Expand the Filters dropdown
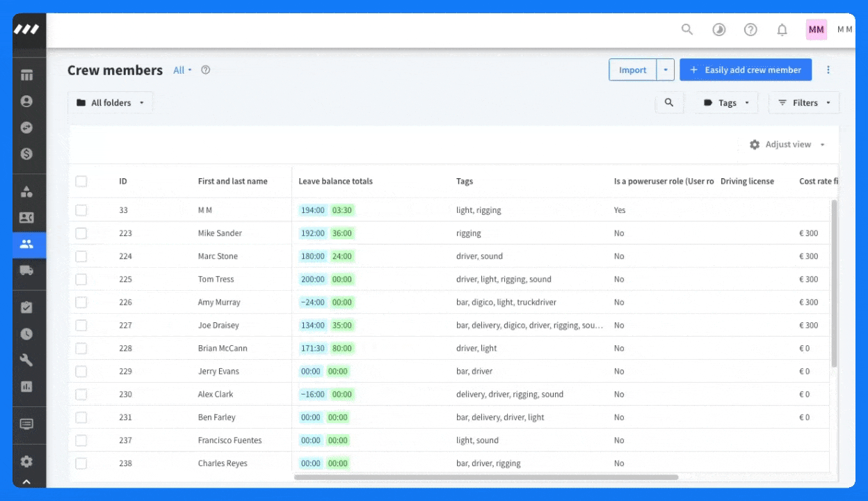 tap(804, 103)
